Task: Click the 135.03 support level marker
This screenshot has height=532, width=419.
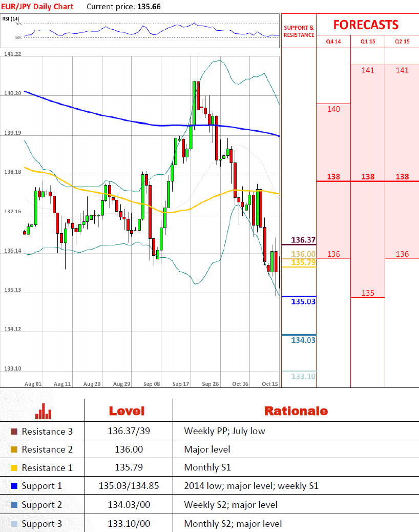Action: (x=303, y=301)
